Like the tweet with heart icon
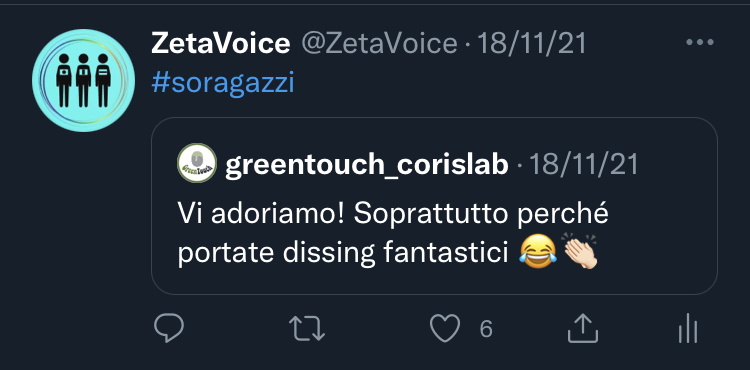 (x=445, y=328)
